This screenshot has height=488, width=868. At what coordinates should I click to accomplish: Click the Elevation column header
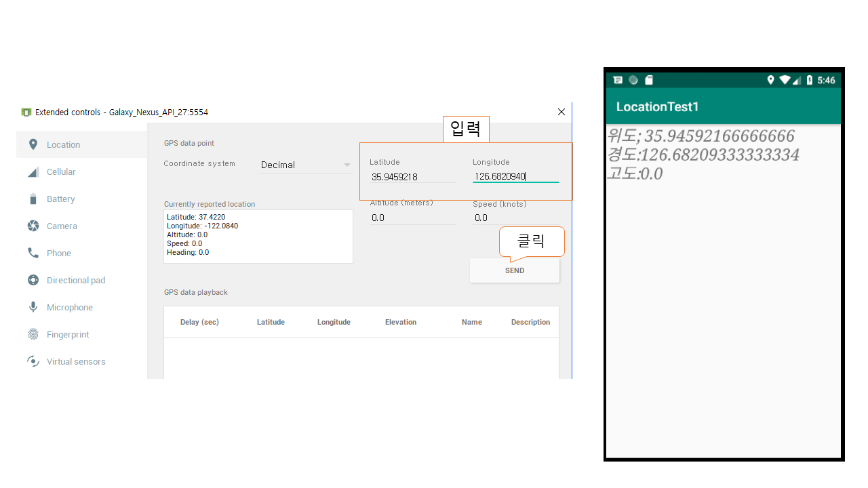400,322
